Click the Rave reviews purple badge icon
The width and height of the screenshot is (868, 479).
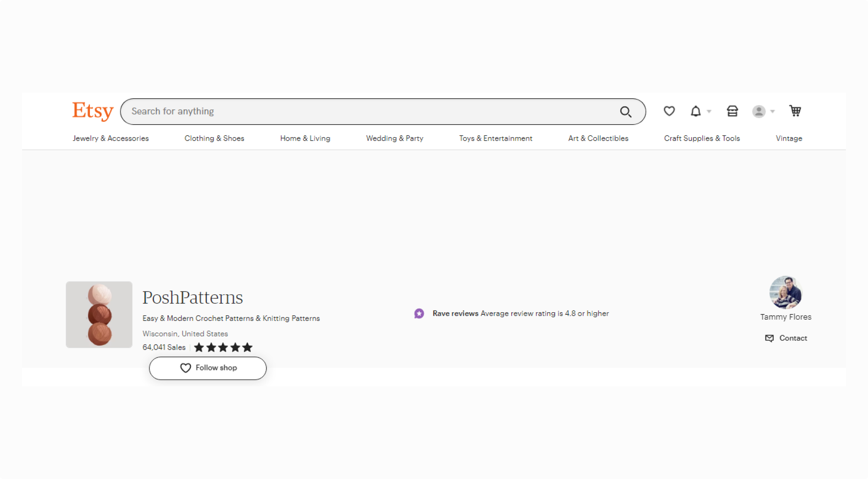point(419,314)
